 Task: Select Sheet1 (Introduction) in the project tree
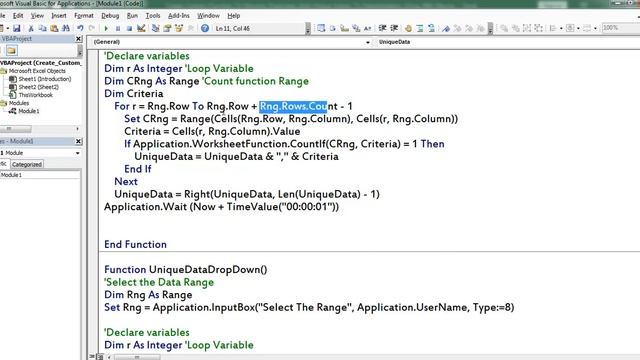[x=44, y=79]
